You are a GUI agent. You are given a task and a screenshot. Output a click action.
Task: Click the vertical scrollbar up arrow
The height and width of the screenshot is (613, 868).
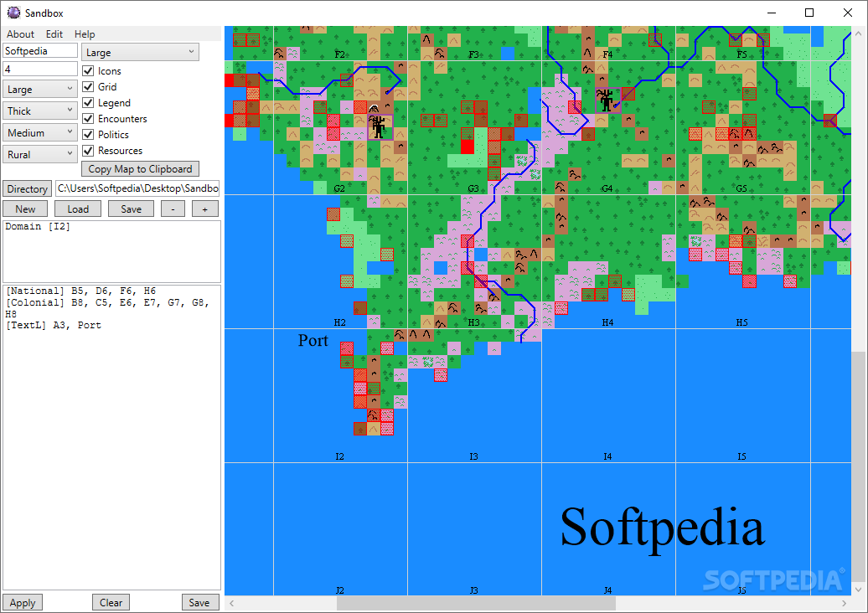pos(858,33)
